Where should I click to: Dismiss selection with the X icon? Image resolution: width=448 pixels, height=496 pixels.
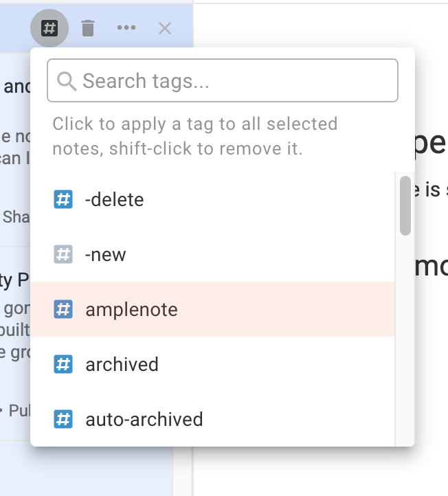pyautogui.click(x=165, y=28)
